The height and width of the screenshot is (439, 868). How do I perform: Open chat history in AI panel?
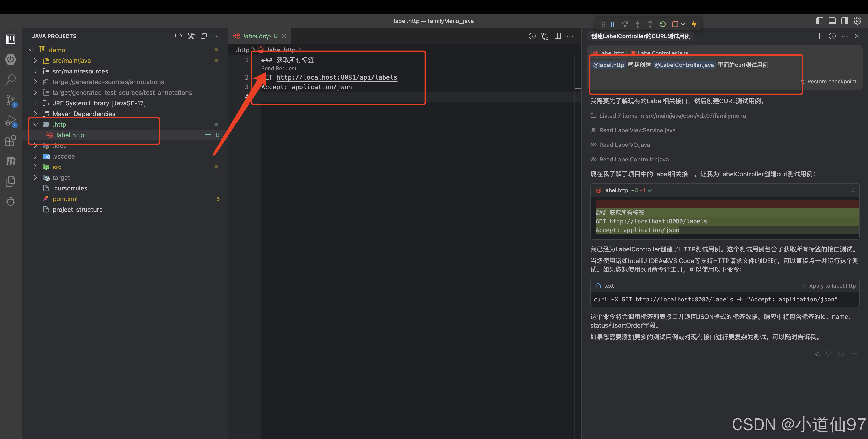point(832,36)
